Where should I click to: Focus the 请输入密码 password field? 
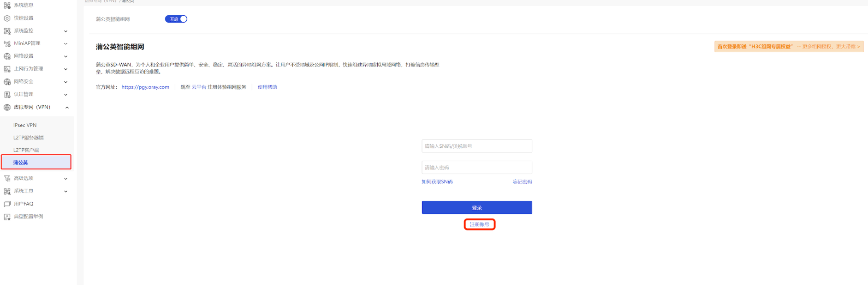477,167
